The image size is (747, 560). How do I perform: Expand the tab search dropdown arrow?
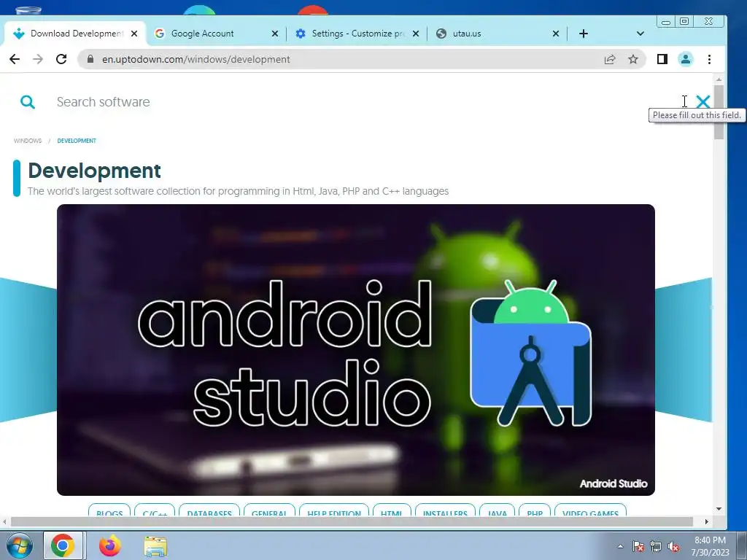coord(640,34)
